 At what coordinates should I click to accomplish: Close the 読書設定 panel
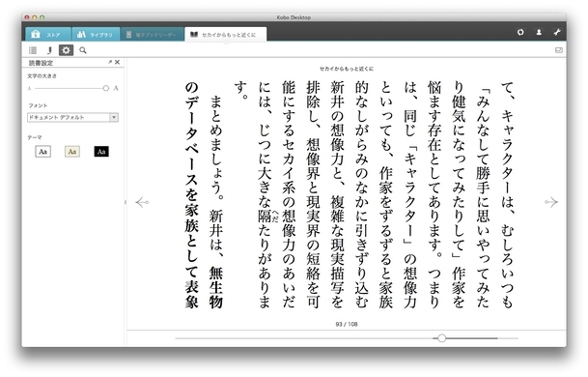[x=118, y=62]
